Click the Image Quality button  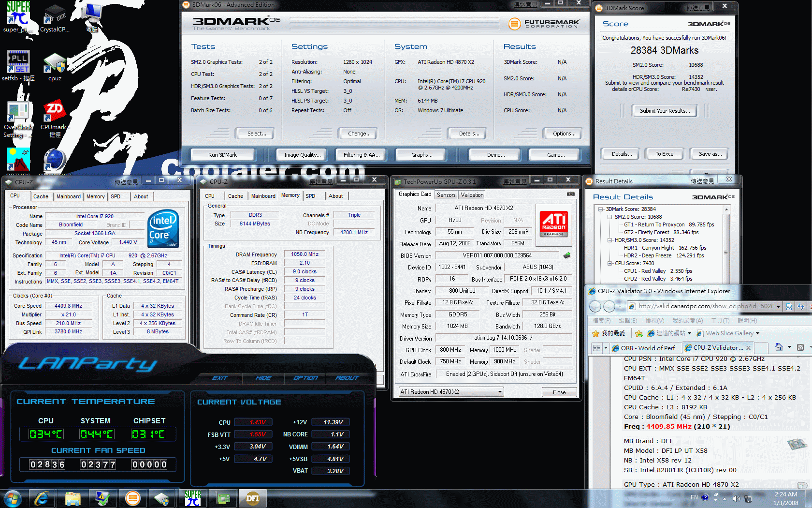tap(302, 155)
